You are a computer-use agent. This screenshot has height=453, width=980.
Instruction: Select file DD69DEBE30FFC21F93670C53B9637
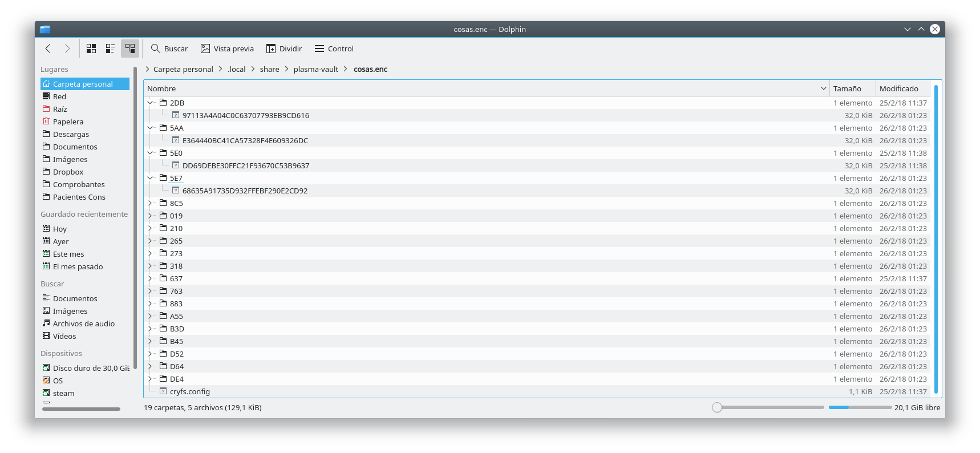tap(246, 165)
